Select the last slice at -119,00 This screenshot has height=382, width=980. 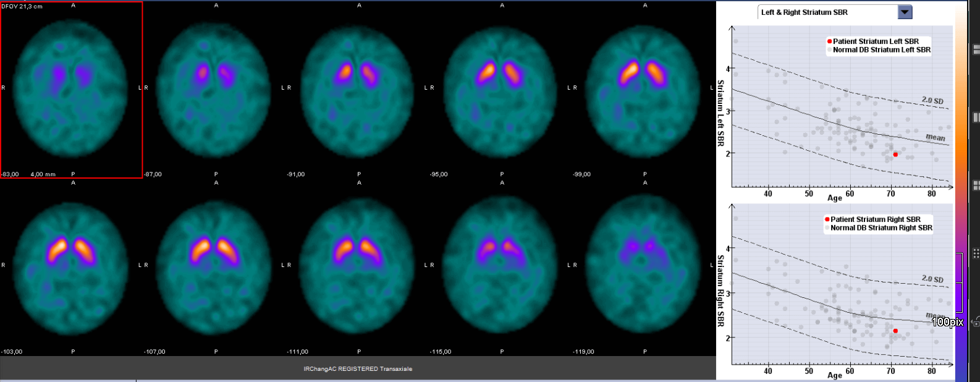click(x=643, y=266)
